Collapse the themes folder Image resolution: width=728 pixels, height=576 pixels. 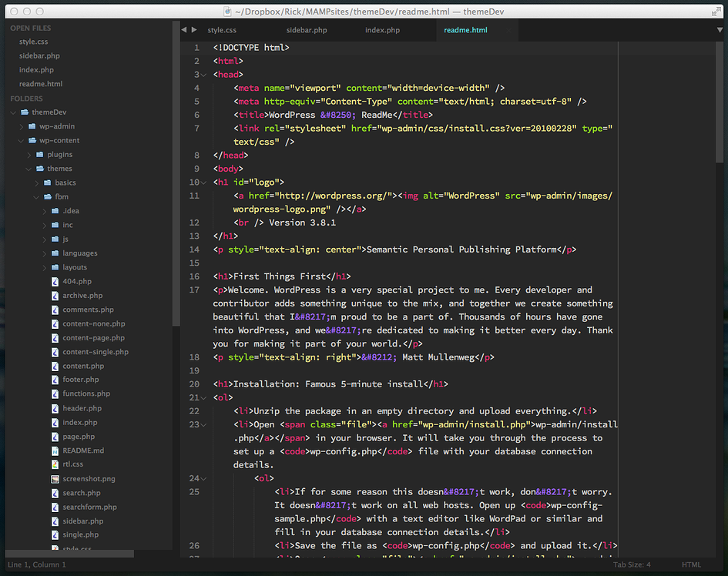[x=29, y=169]
